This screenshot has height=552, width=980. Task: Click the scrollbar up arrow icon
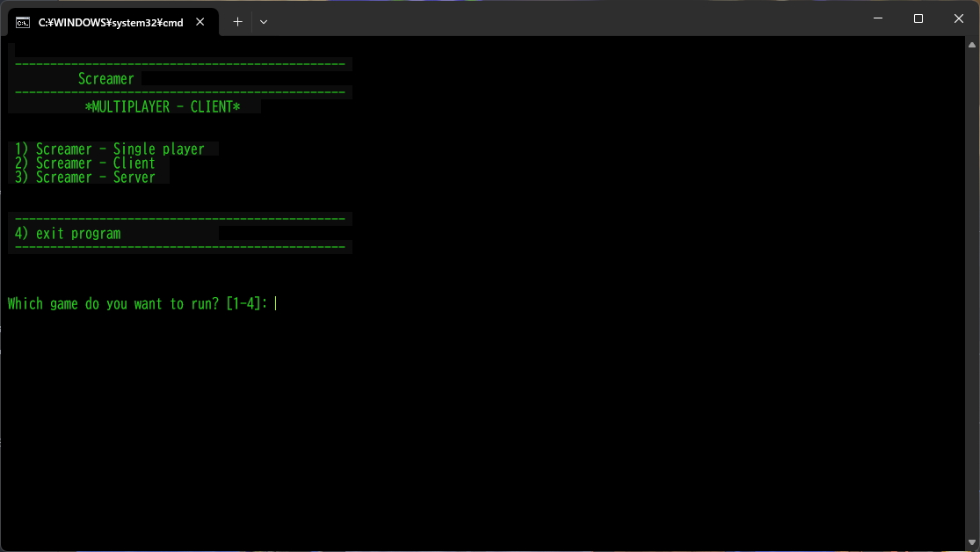973,43
